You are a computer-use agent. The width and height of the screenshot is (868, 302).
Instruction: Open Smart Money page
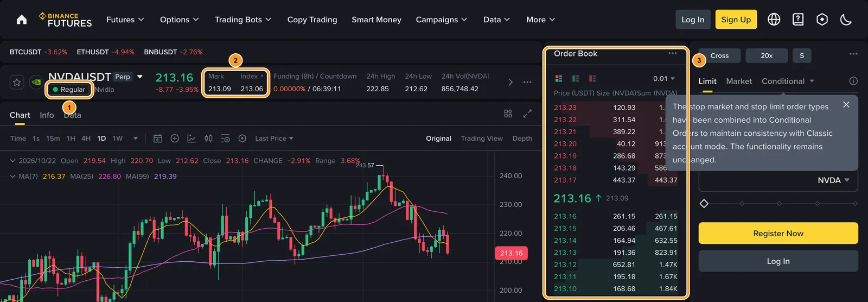click(x=376, y=20)
